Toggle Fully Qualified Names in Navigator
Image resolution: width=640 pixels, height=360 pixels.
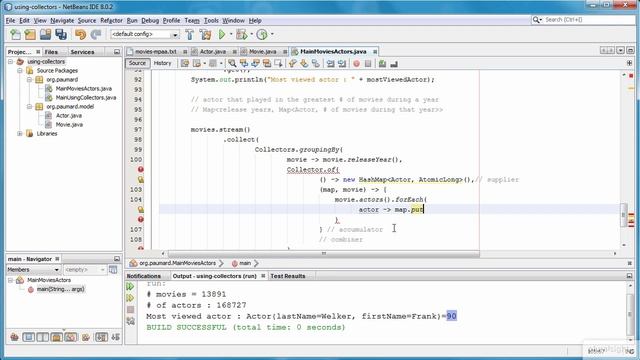(x=86, y=337)
